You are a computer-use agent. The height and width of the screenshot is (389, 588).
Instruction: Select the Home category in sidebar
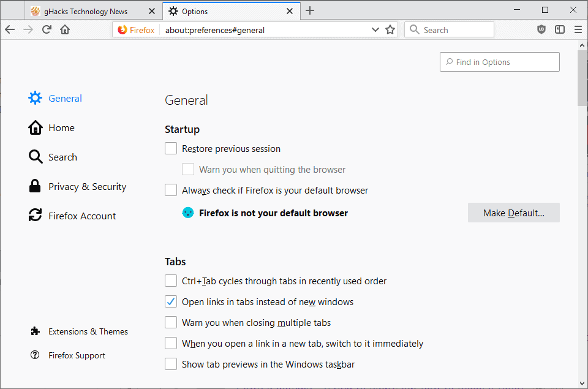(61, 128)
